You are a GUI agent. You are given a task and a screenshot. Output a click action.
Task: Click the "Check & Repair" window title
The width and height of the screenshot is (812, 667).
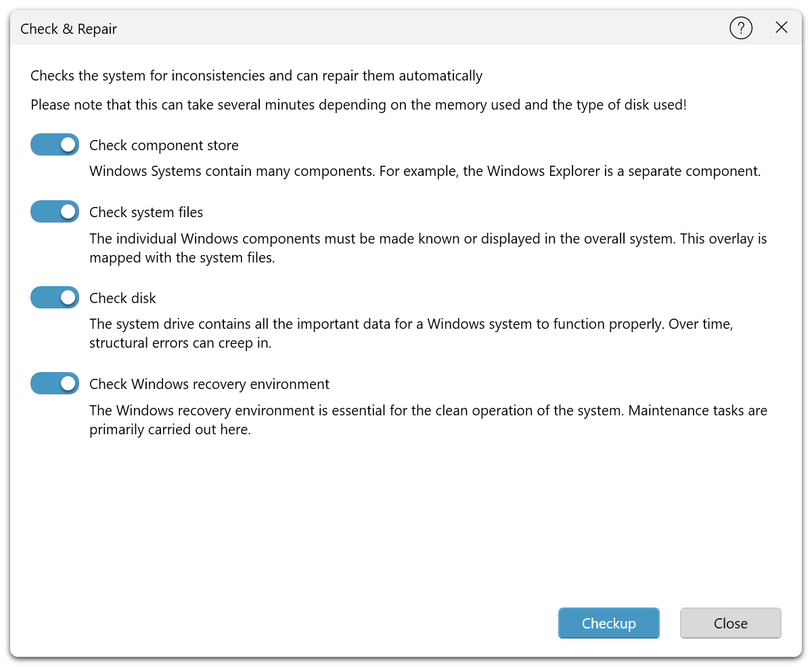[x=68, y=29]
